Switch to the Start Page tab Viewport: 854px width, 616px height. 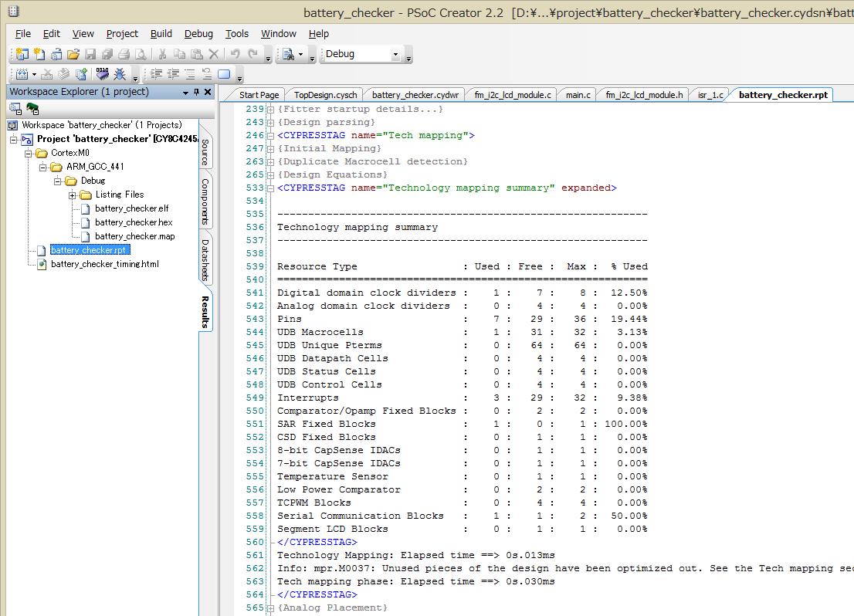coord(259,95)
